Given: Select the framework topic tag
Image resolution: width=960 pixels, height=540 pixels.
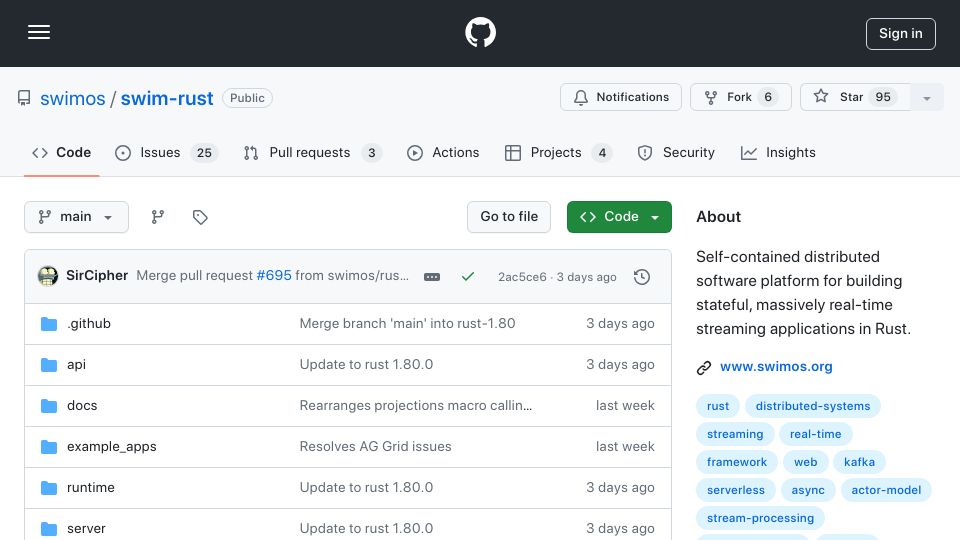Looking at the screenshot, I should 737,462.
